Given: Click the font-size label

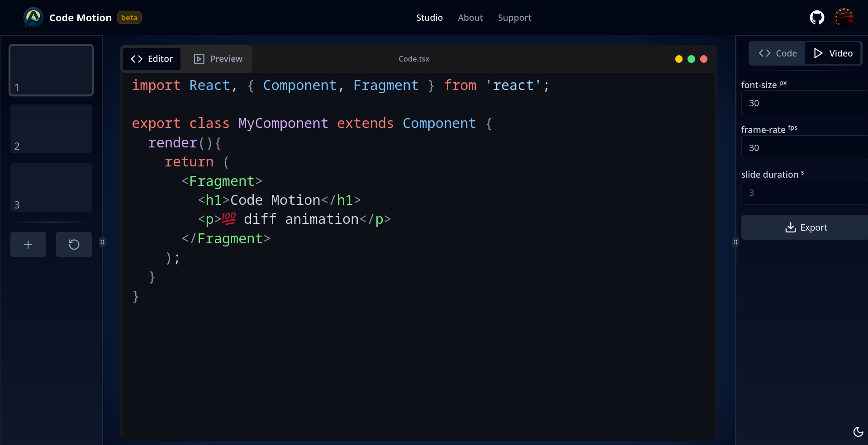Looking at the screenshot, I should pyautogui.click(x=764, y=85).
